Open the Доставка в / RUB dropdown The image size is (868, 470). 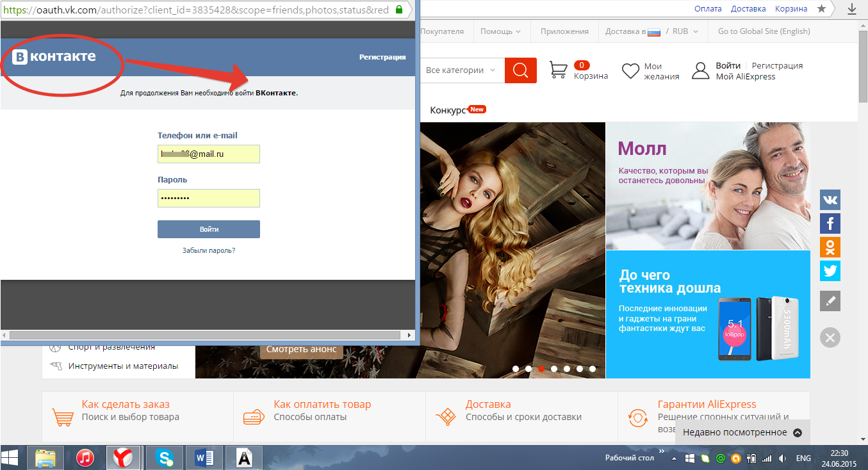tap(652, 31)
